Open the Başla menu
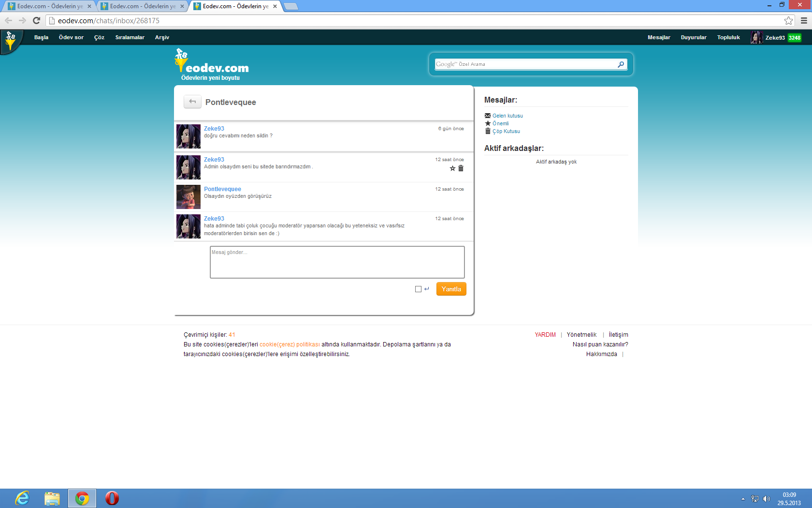The image size is (812, 508). point(41,37)
